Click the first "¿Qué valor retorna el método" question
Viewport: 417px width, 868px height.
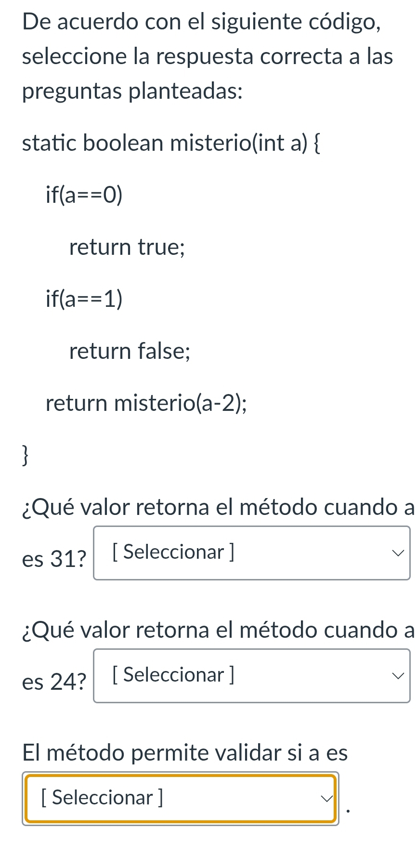pyautogui.click(x=218, y=507)
